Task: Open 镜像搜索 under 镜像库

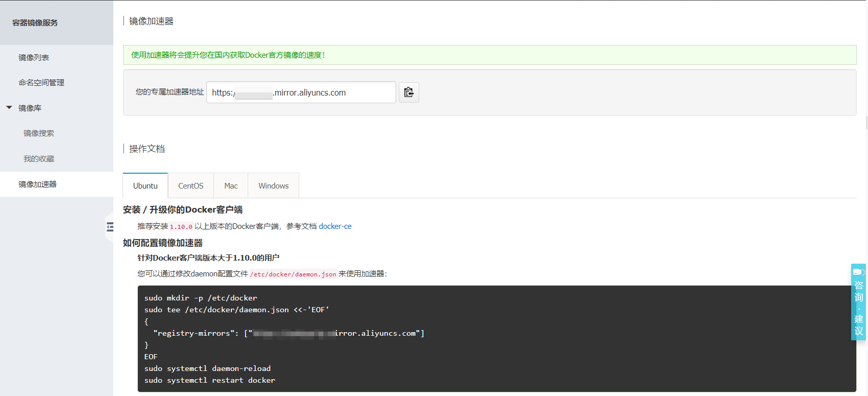Action: [39, 133]
